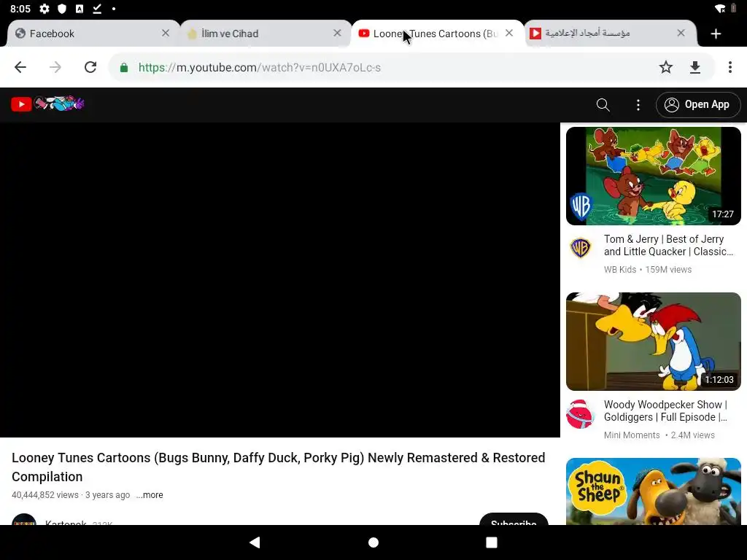747x560 pixels.
Task: Click the Open App button
Action: [x=698, y=105]
